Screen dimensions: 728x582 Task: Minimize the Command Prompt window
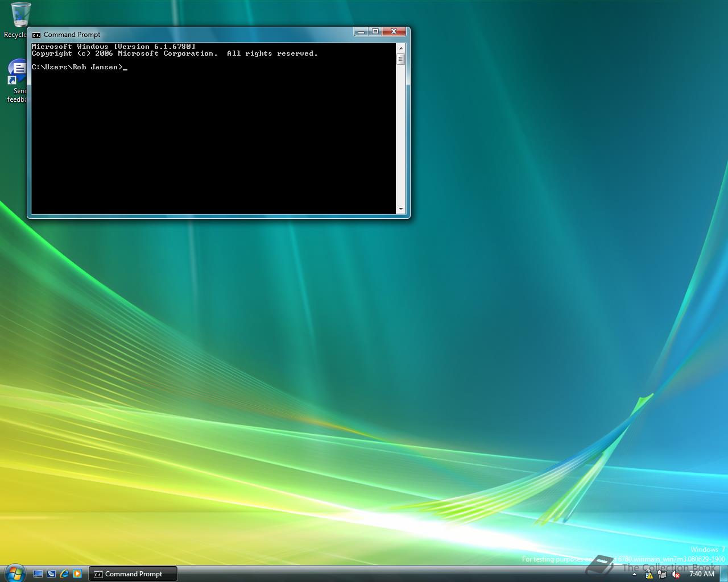pos(361,32)
